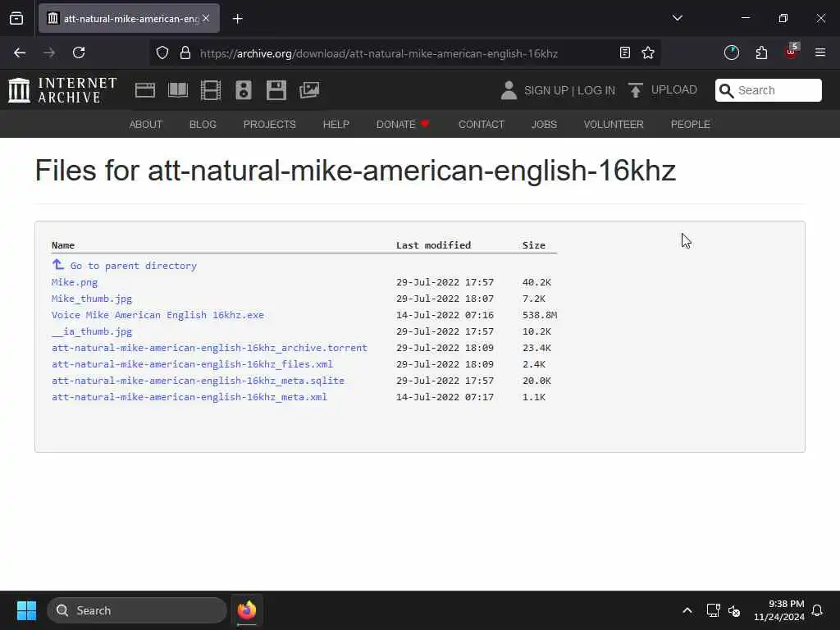Click Firefox icon in taskbar

246,610
